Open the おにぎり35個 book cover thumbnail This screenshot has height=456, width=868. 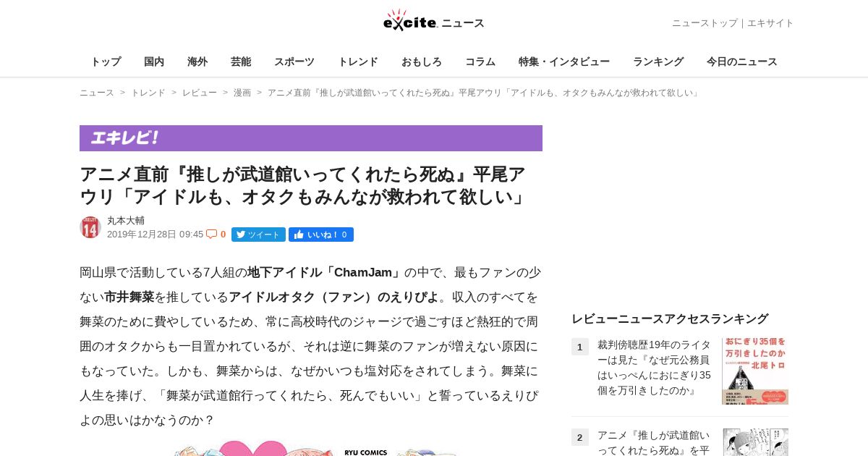[755, 371]
